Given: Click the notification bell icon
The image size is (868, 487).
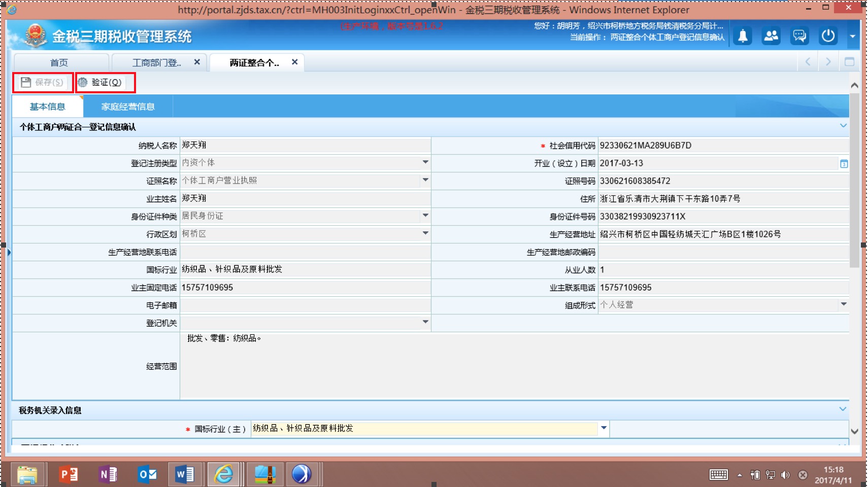Looking at the screenshot, I should [743, 36].
